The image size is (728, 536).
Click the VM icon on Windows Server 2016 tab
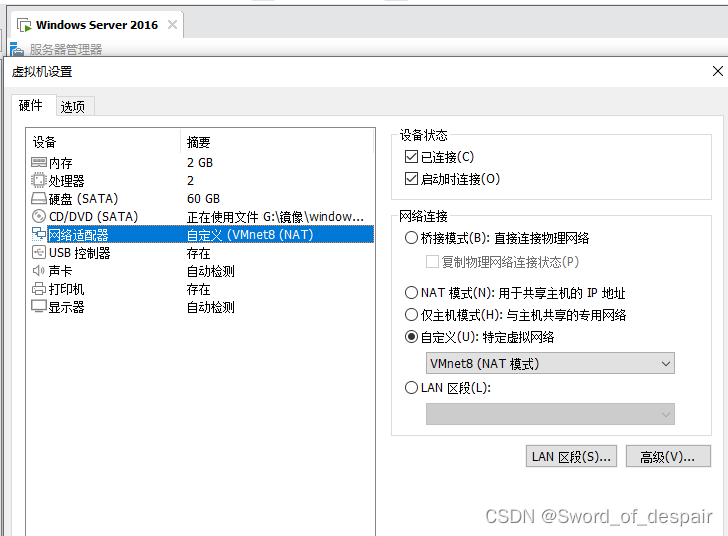click(x=24, y=25)
